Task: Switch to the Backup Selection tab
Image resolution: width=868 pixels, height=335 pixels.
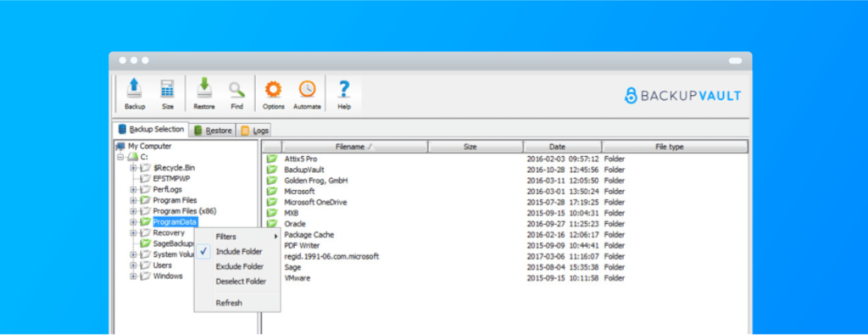Action: (x=151, y=130)
